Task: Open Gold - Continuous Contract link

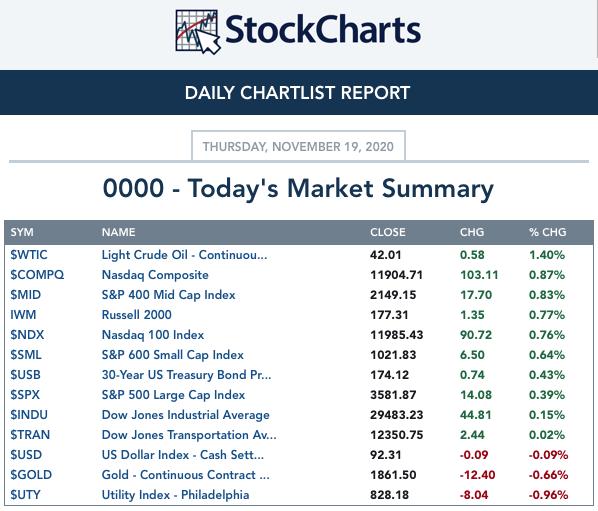Action: click(x=185, y=475)
